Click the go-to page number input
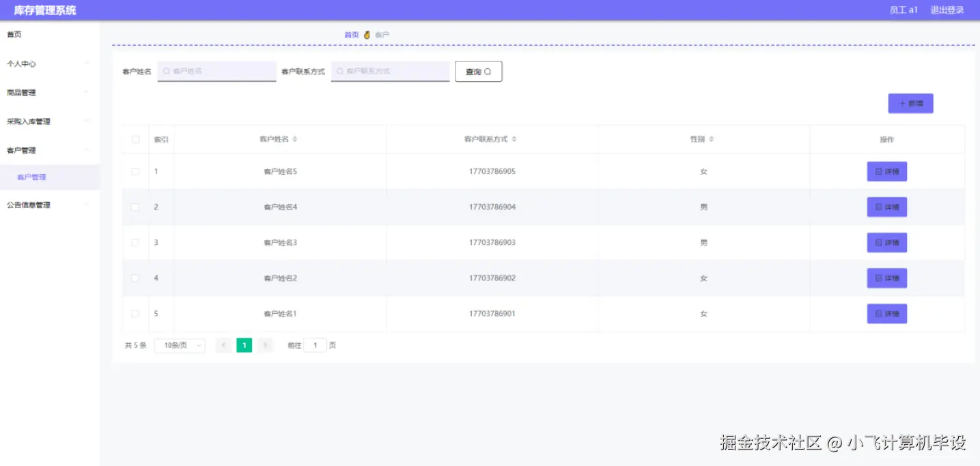 tap(315, 345)
